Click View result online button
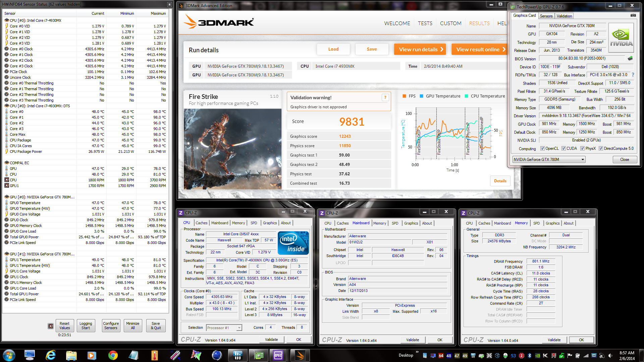The image size is (644, 362). pos(480,49)
